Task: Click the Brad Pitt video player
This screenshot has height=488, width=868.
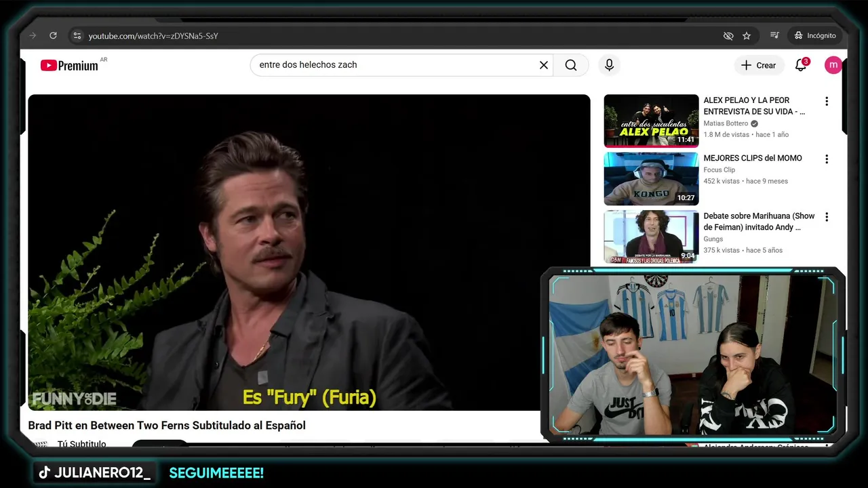Action: [309, 252]
